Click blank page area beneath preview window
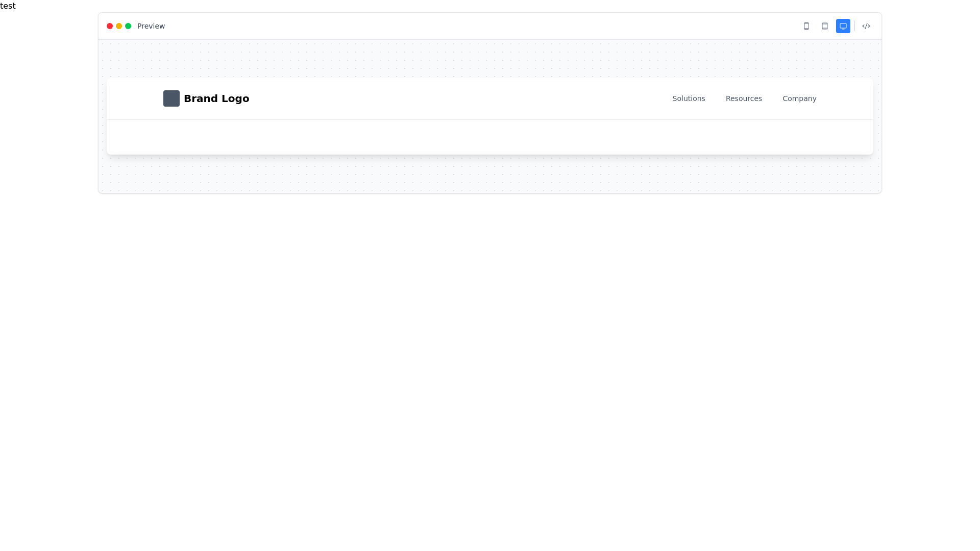 click(490, 357)
